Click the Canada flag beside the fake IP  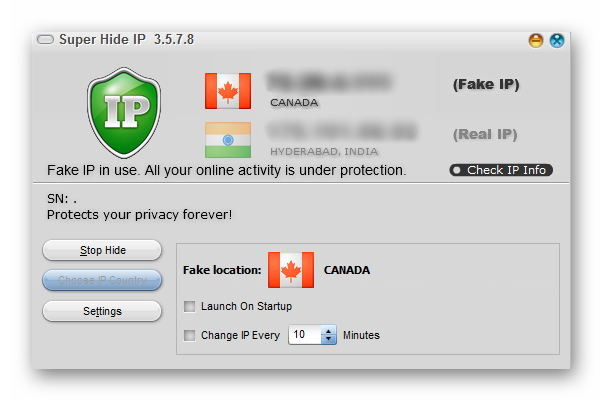click(228, 91)
